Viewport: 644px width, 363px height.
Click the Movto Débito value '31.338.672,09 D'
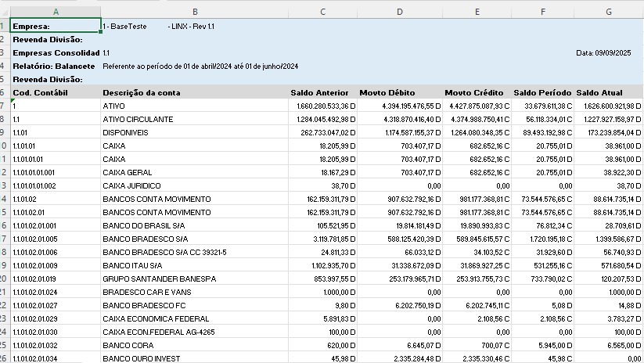400,265
